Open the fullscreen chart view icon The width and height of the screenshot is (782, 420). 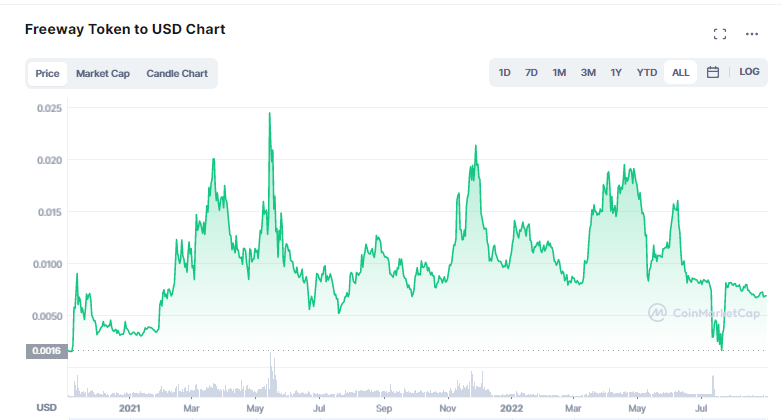pos(720,34)
